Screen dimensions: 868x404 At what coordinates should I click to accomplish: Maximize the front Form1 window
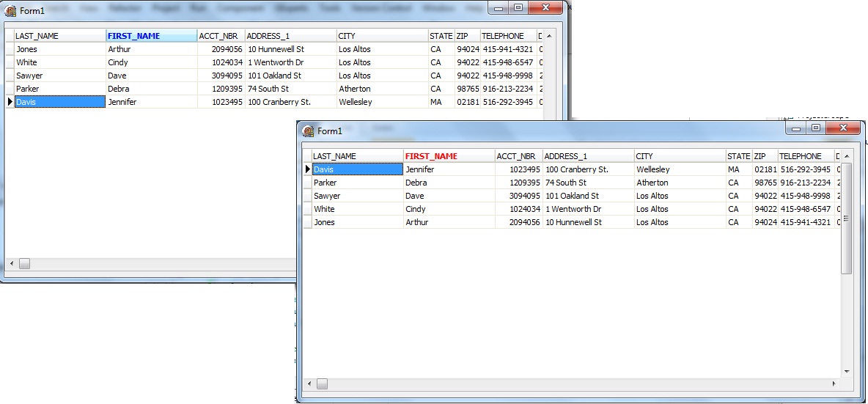(x=815, y=128)
